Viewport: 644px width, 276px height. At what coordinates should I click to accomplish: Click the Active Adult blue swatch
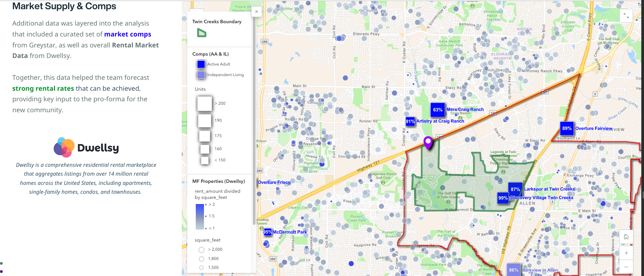click(x=201, y=64)
